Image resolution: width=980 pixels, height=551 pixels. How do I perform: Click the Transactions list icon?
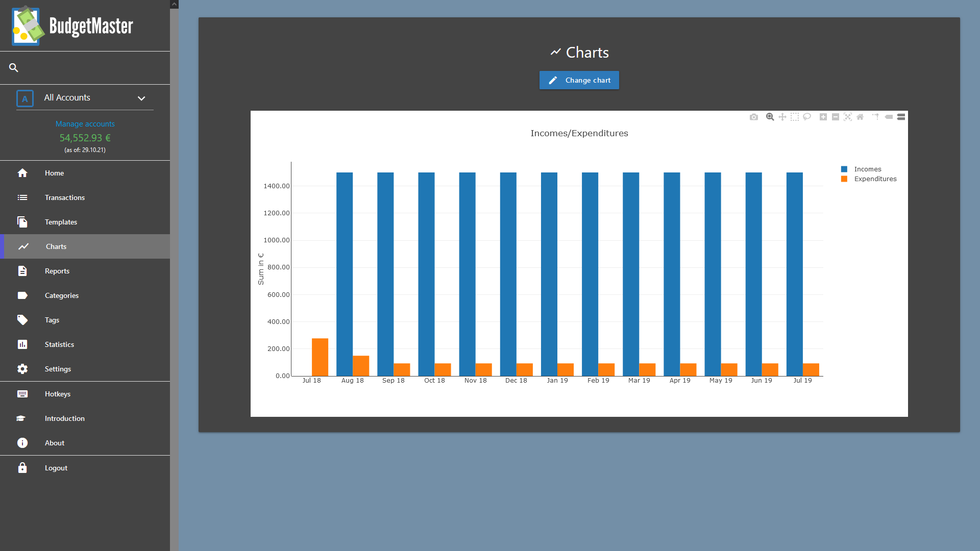(22, 197)
